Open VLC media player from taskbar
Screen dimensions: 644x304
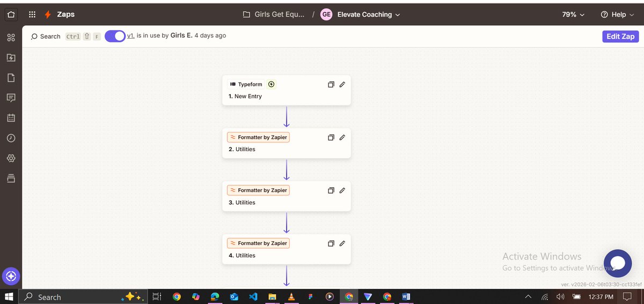point(291,296)
